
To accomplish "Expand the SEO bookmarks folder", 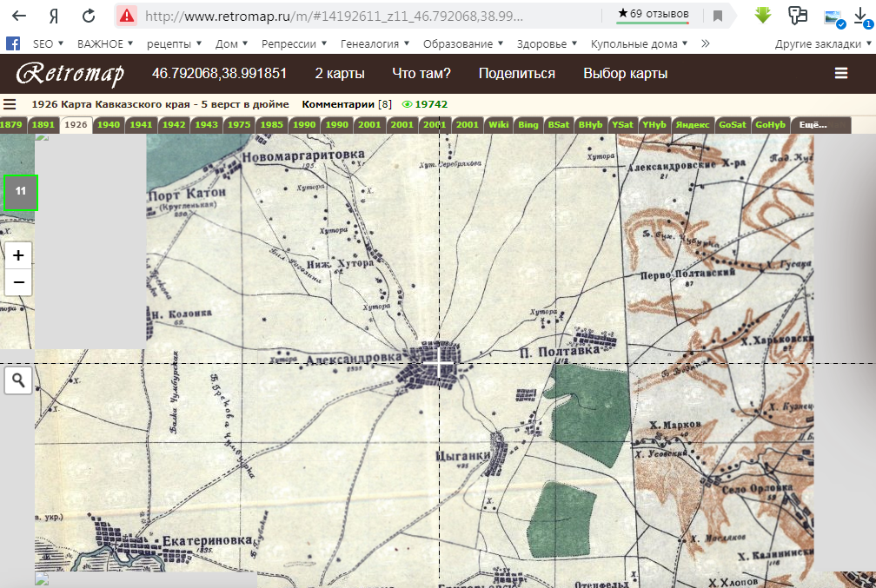I will point(48,43).
